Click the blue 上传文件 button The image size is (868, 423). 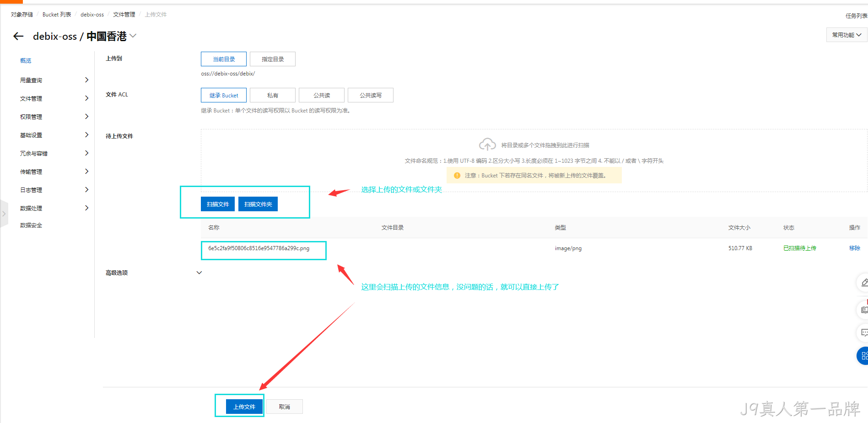coord(244,407)
